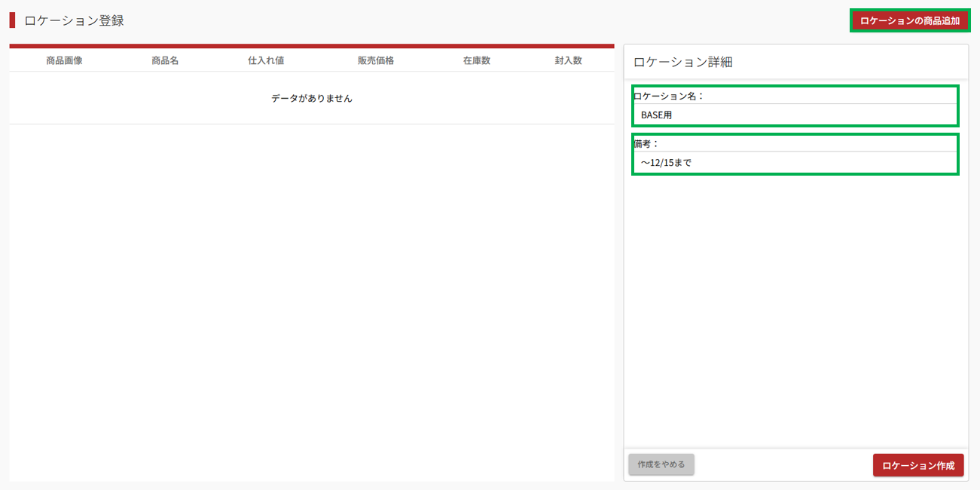Focus the input field containing BASE用
This screenshot has height=490, width=980.
795,115
